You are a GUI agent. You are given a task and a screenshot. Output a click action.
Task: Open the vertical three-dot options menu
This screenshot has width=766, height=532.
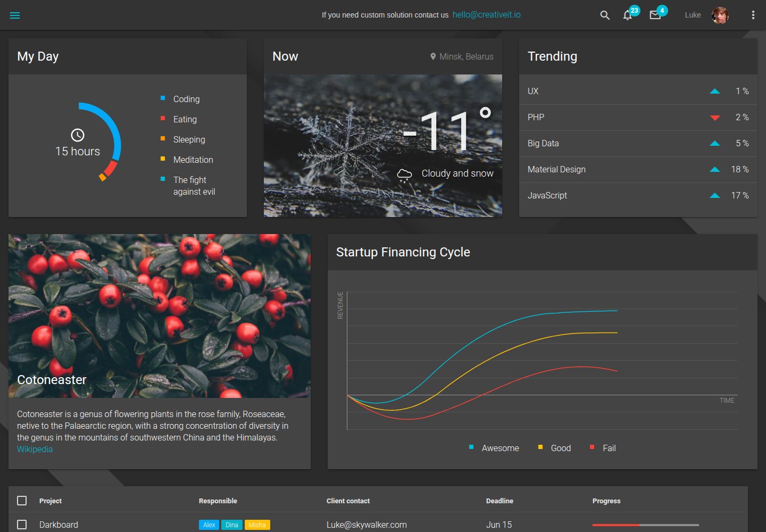pyautogui.click(x=753, y=15)
